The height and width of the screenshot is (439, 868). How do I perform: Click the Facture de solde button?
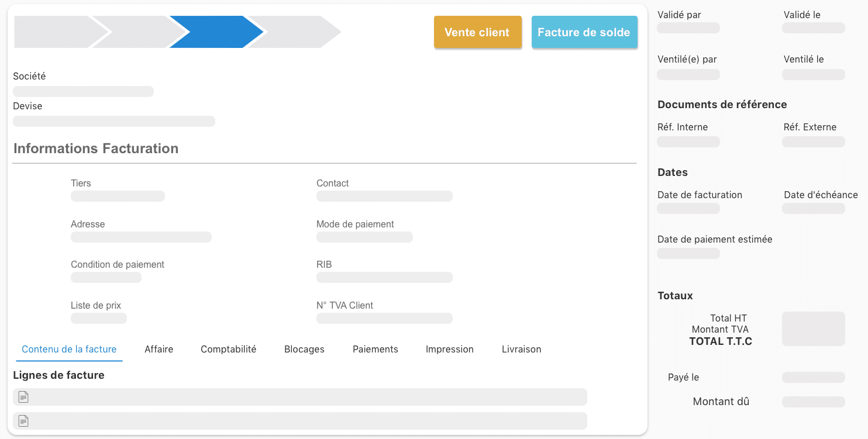[584, 32]
